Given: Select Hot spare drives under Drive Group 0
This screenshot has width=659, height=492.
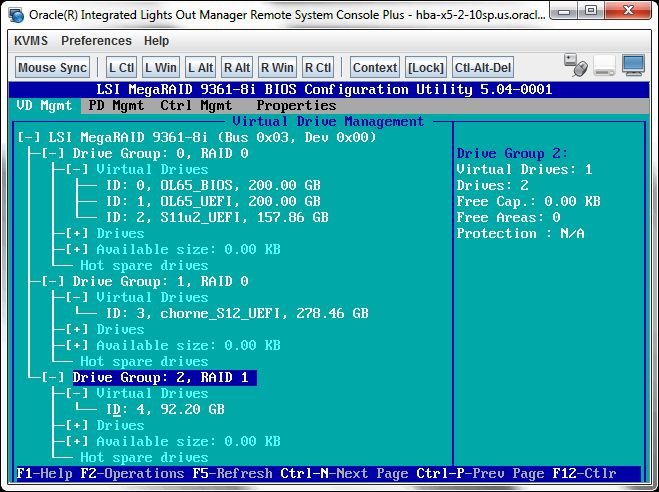Looking at the screenshot, I should click(144, 265).
